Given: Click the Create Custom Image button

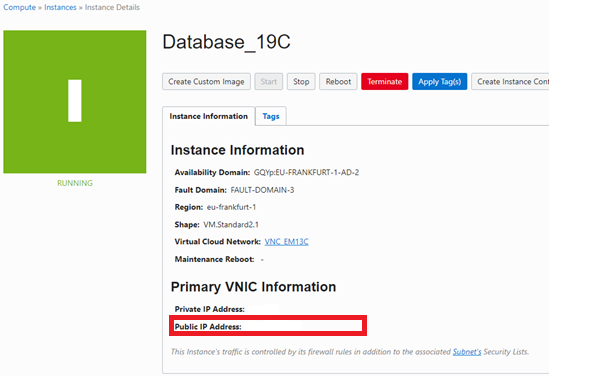Looking at the screenshot, I should (206, 81).
